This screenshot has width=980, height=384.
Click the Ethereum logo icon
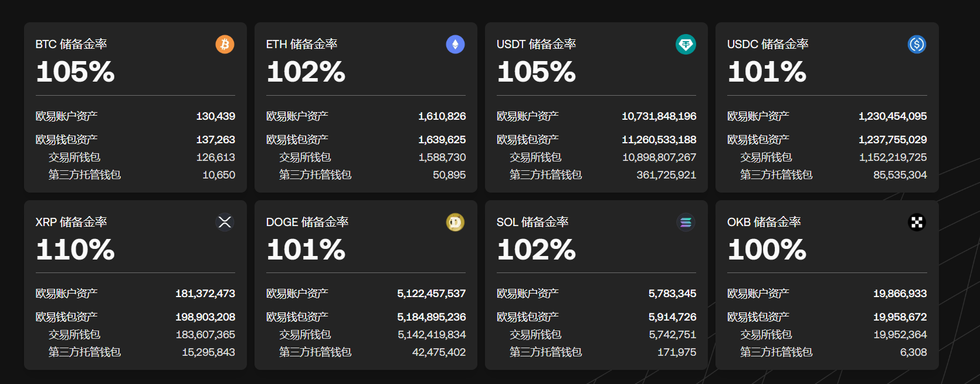pos(455,44)
